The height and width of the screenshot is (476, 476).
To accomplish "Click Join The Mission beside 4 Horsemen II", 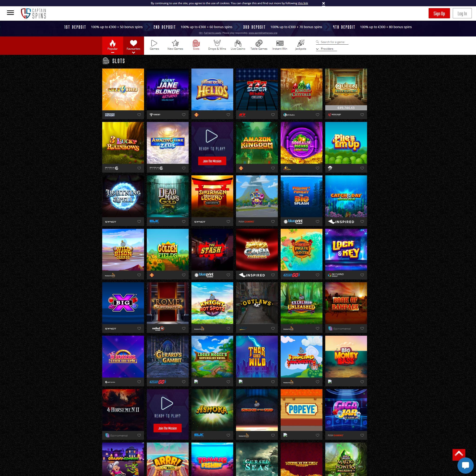I will [167, 428].
